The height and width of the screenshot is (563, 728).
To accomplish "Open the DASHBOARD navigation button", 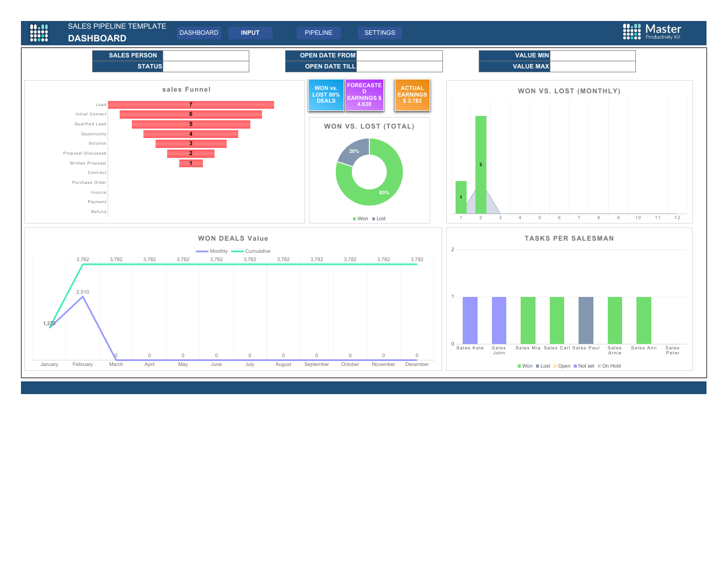I will [199, 33].
